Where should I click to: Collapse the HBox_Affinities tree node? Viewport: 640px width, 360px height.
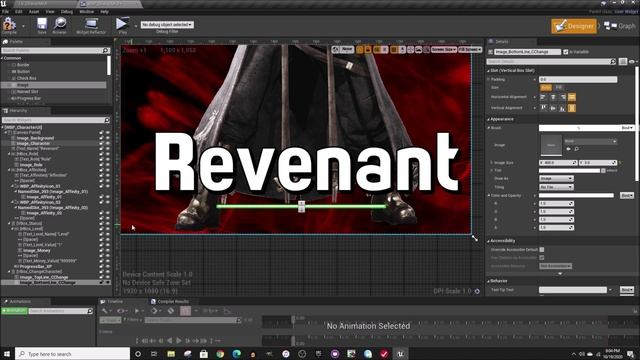point(9,170)
